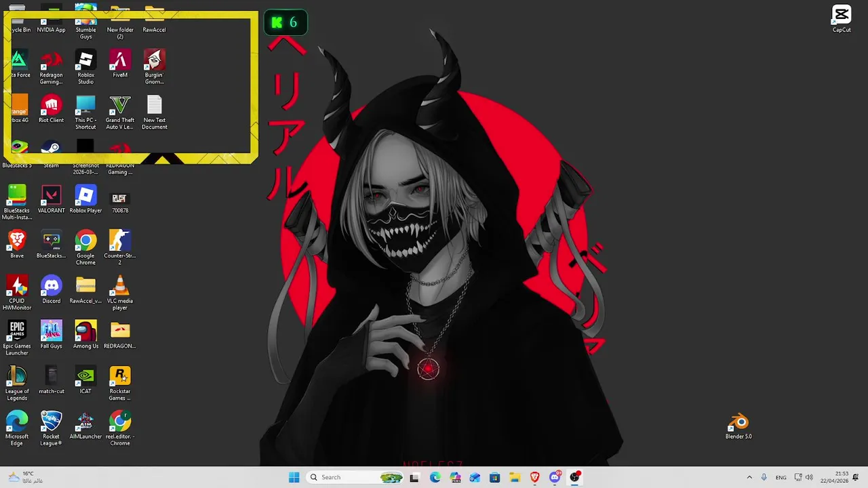Select the match-cut file icon
This screenshot has width=868, height=488.
[52, 381]
